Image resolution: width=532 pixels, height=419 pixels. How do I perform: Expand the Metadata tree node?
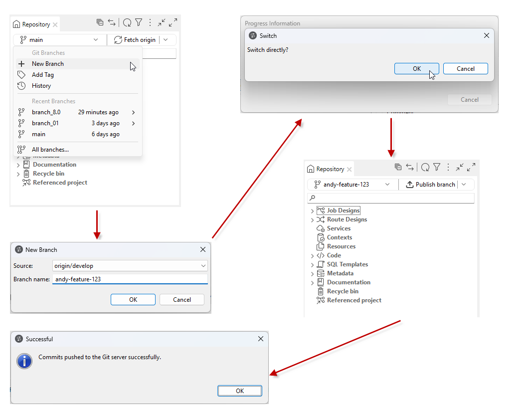(313, 273)
